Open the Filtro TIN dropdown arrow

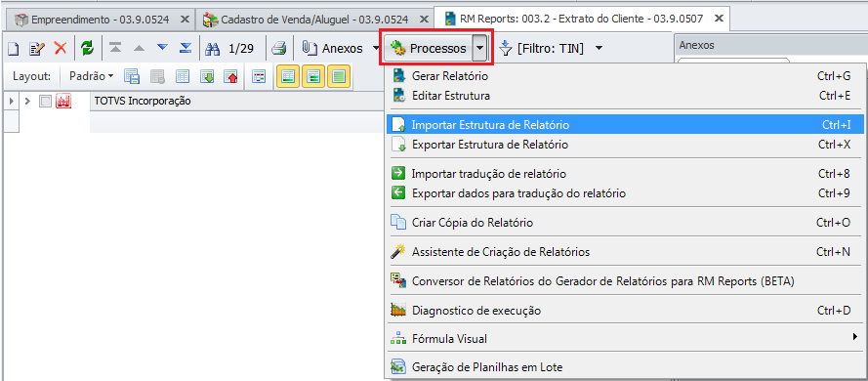599,49
